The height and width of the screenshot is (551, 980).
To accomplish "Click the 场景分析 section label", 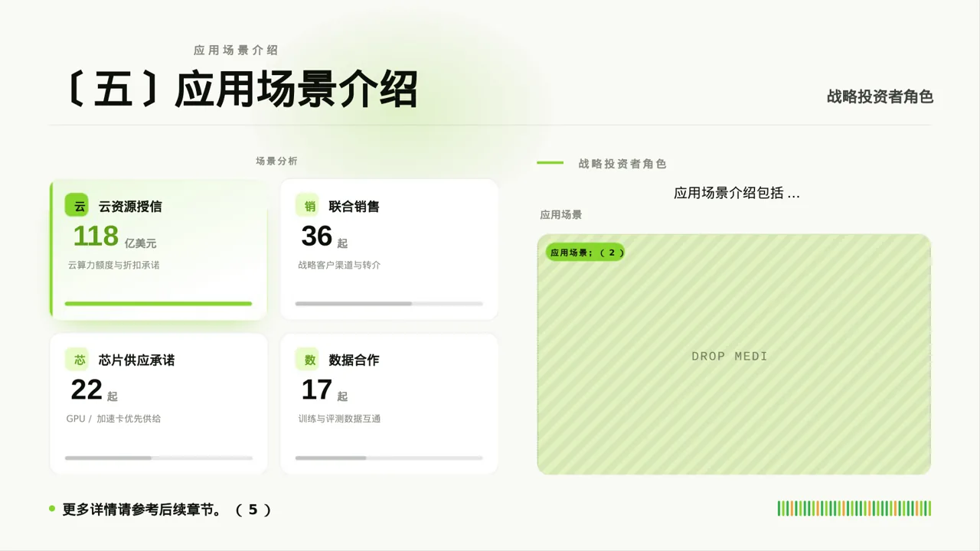I will pyautogui.click(x=276, y=161).
